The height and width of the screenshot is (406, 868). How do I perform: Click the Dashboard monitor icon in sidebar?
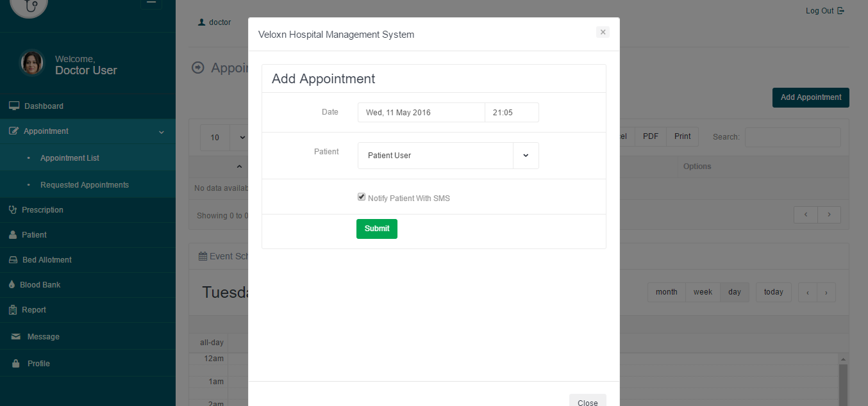pos(14,106)
